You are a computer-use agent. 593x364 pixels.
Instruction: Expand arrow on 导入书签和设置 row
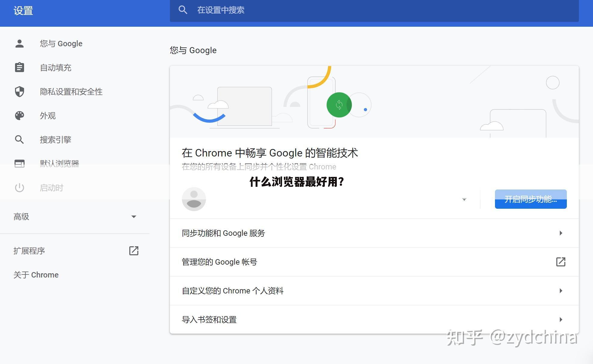(561, 320)
